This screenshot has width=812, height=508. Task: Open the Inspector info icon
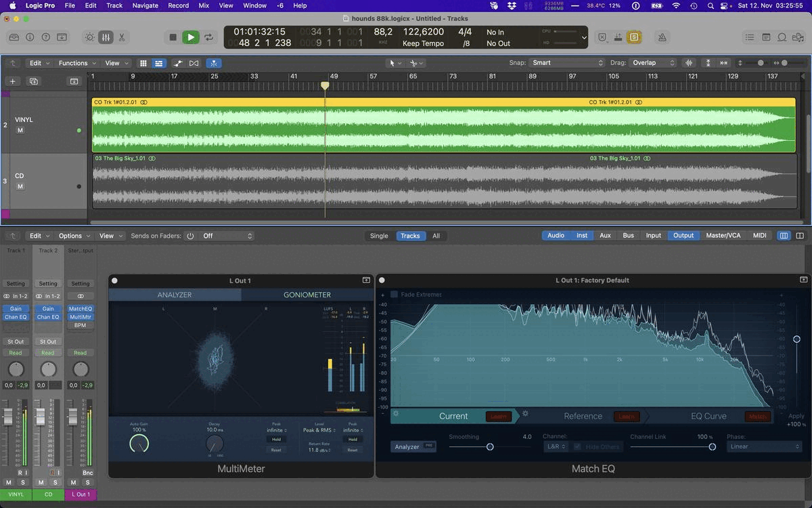click(30, 37)
